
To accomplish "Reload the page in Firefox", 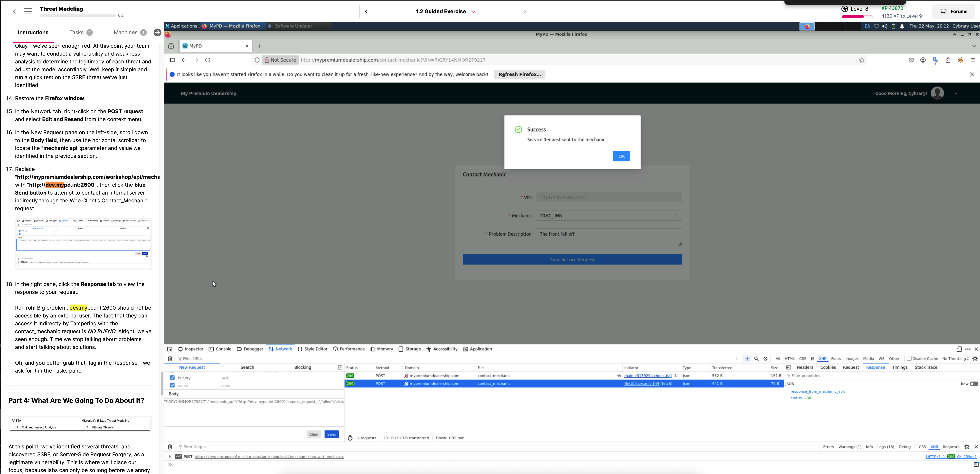I will [x=208, y=60].
